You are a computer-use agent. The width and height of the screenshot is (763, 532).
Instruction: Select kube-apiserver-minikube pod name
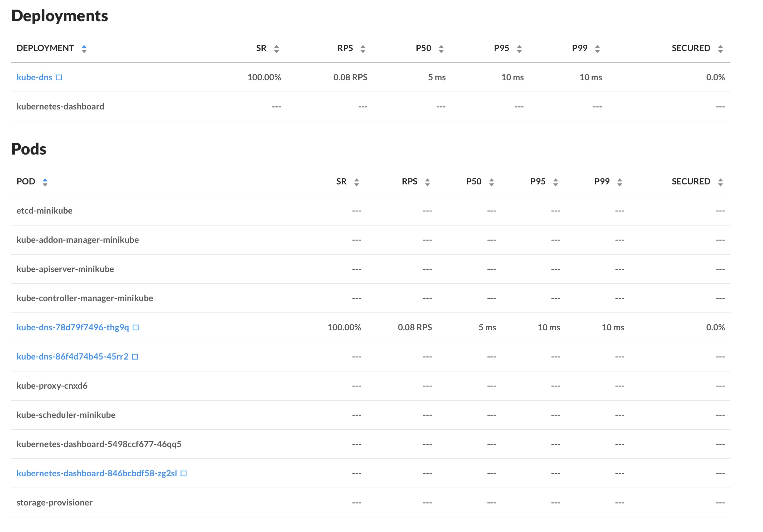(65, 269)
